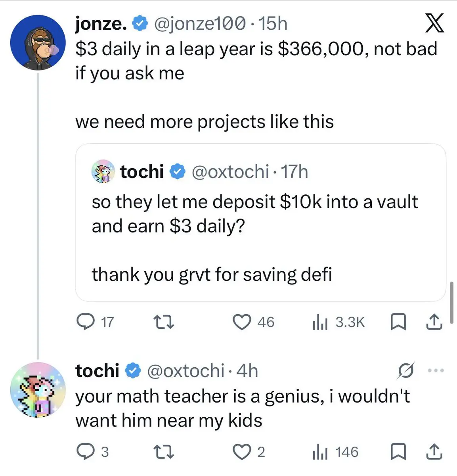Viewport: 457px width, 476px height.
Task: View analytics showing 3.3K views
Action: coord(338,322)
